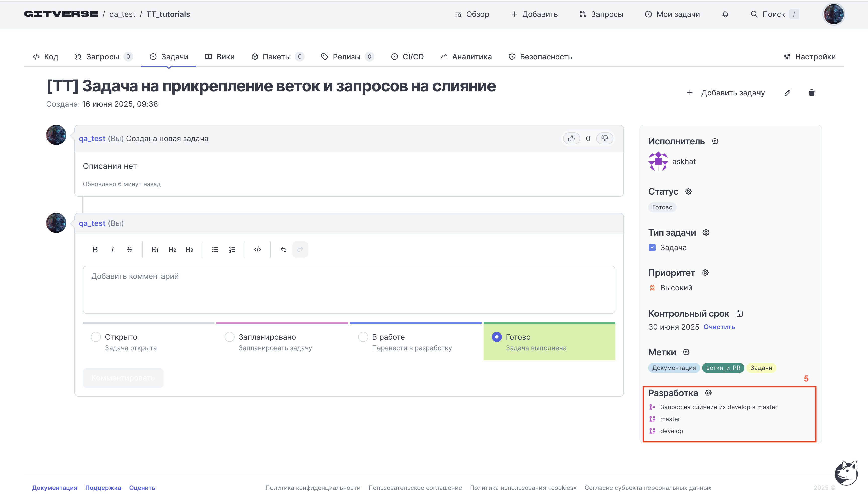Delete the task with trash icon

(x=811, y=93)
